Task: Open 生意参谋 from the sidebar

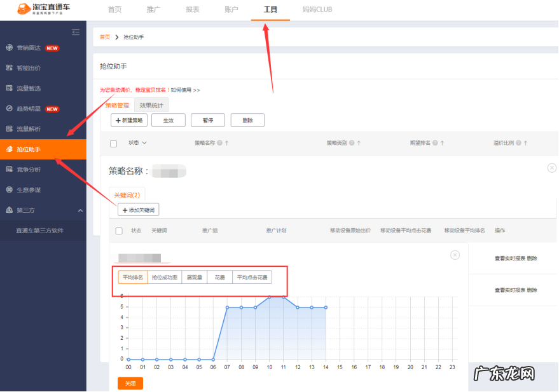Action: coord(29,190)
